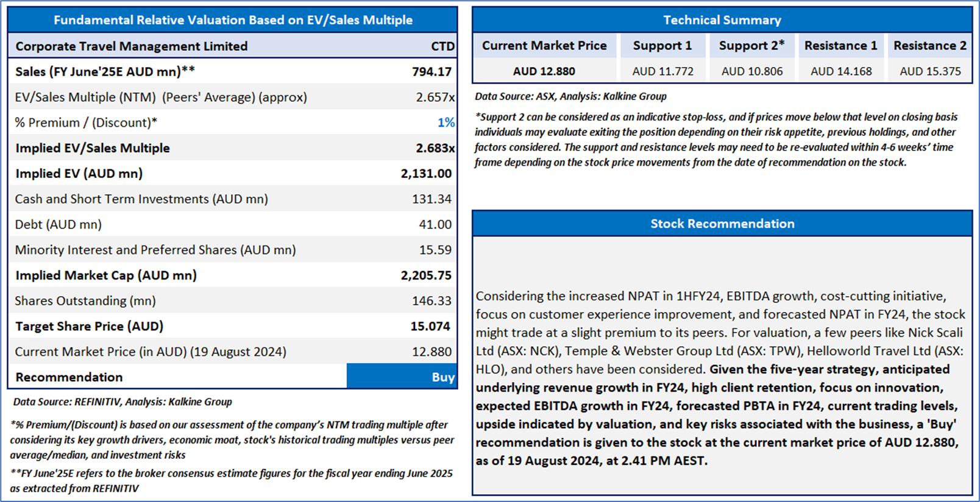Click the 'Sales (FY June'25E AUD mn)**' label
Image resolution: width=980 pixels, height=502 pixels.
[105, 71]
